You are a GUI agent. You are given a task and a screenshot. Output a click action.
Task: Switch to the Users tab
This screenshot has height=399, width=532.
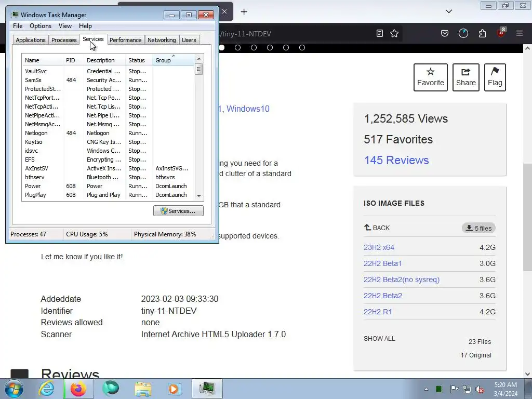click(x=189, y=39)
